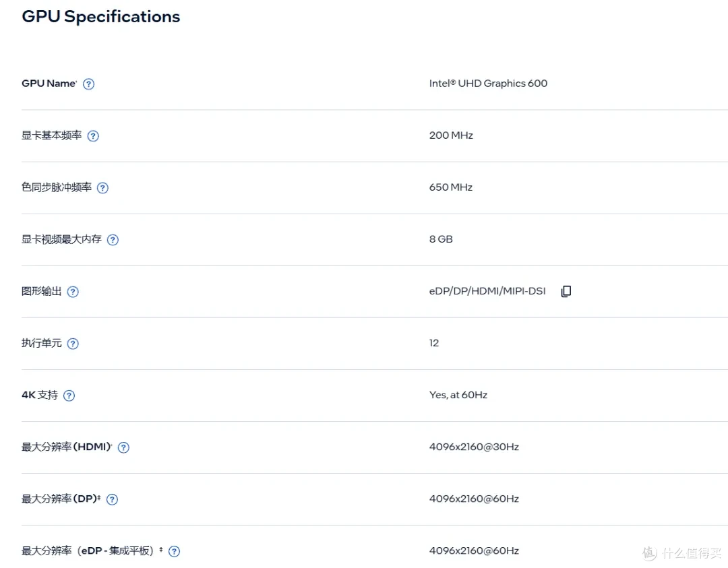Open help icon for 最大分辨率 (DP)
Viewport: 728px width, 568px height.
(112, 500)
